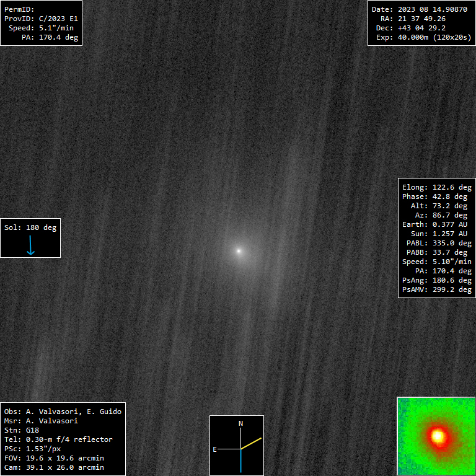Select the comet's bright nucleus in image
Viewport: 476px width, 476px height.
(x=239, y=251)
